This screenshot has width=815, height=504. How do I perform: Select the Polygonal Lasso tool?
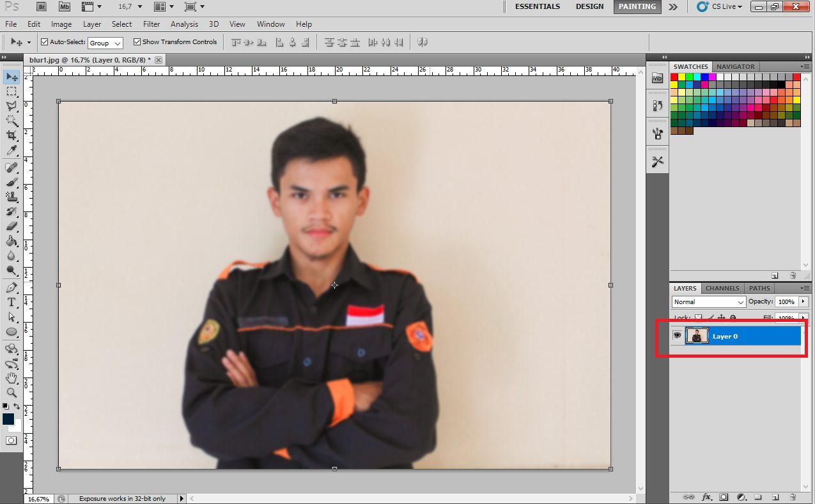click(12, 106)
